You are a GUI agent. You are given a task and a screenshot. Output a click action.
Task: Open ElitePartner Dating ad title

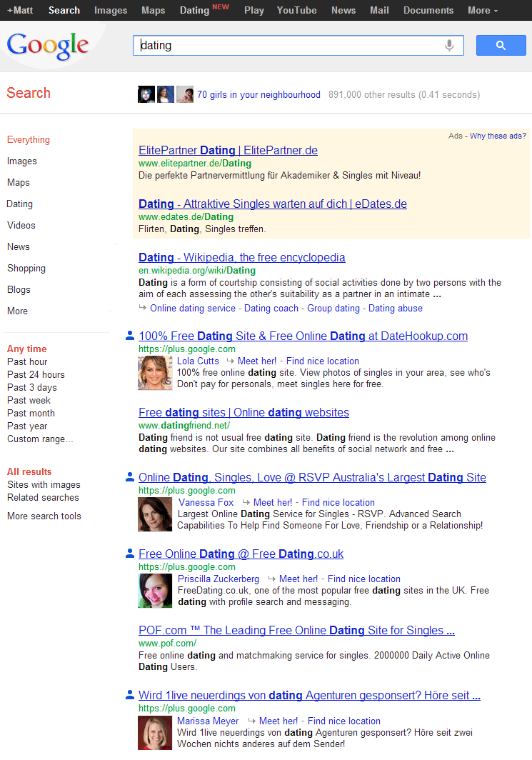point(229,150)
